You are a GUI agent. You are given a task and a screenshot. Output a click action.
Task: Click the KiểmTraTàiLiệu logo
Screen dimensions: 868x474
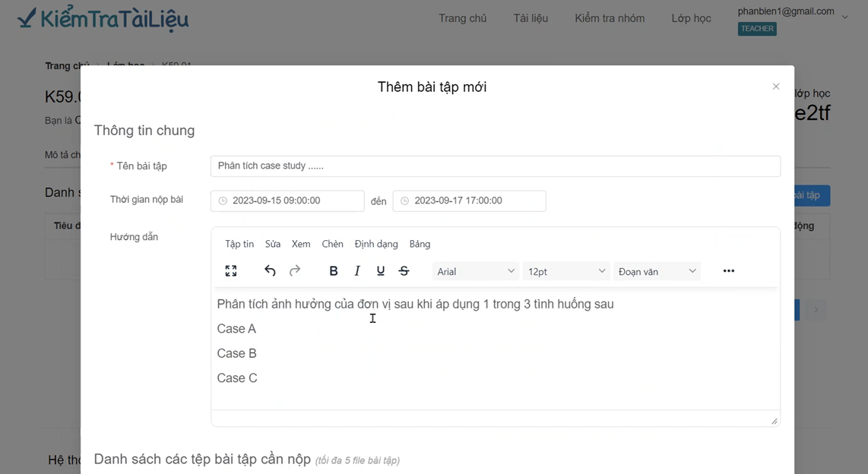click(103, 19)
